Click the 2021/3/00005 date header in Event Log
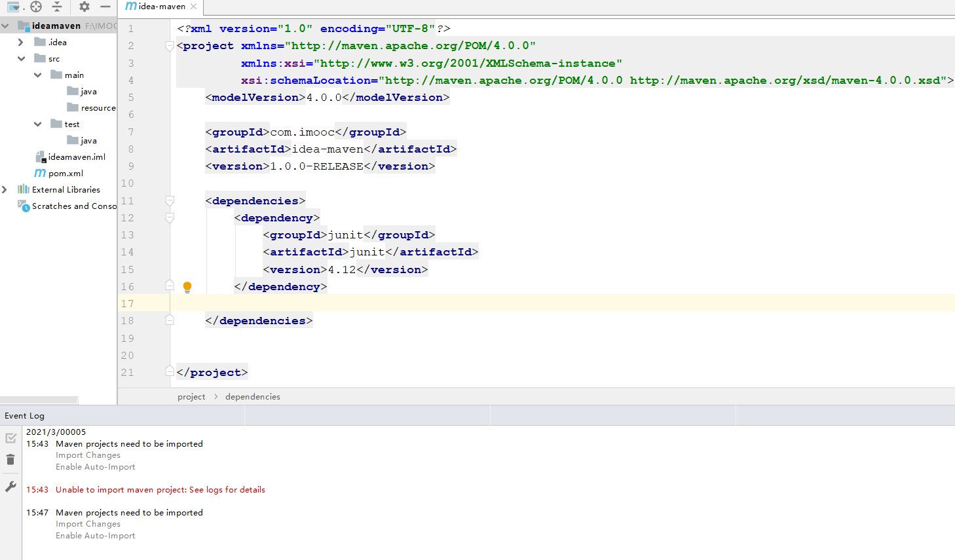The image size is (955, 560). [56, 432]
